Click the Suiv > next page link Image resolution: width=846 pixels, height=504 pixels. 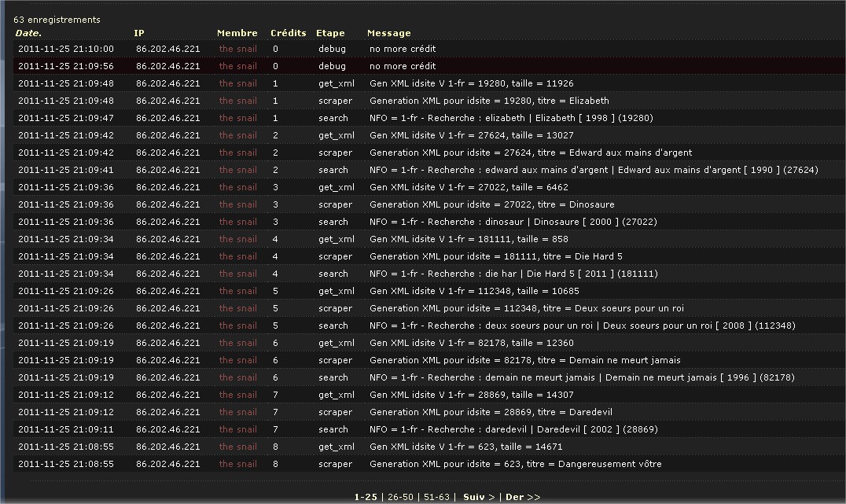click(479, 497)
